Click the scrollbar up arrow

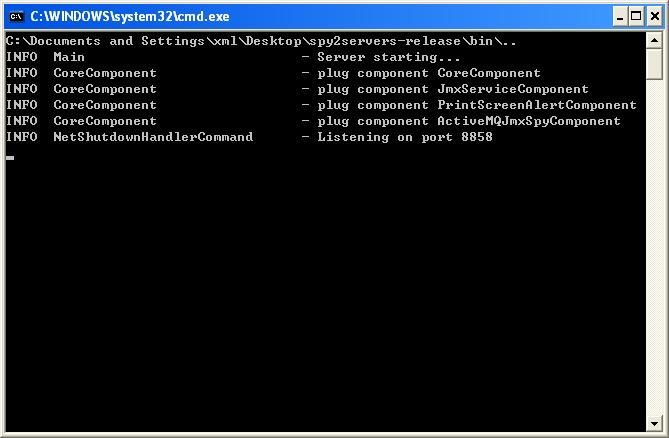[654, 41]
